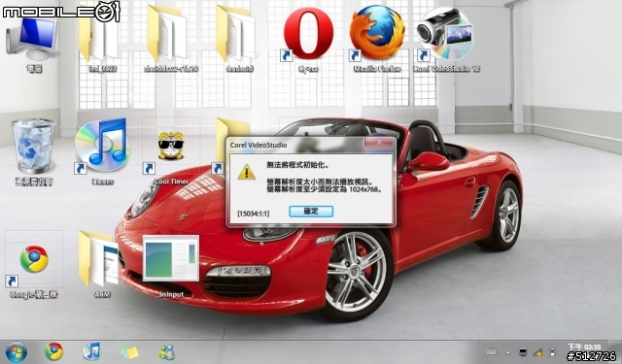Close the Corel VideoStudio error dialog
The height and width of the screenshot is (364, 622).
379,143
